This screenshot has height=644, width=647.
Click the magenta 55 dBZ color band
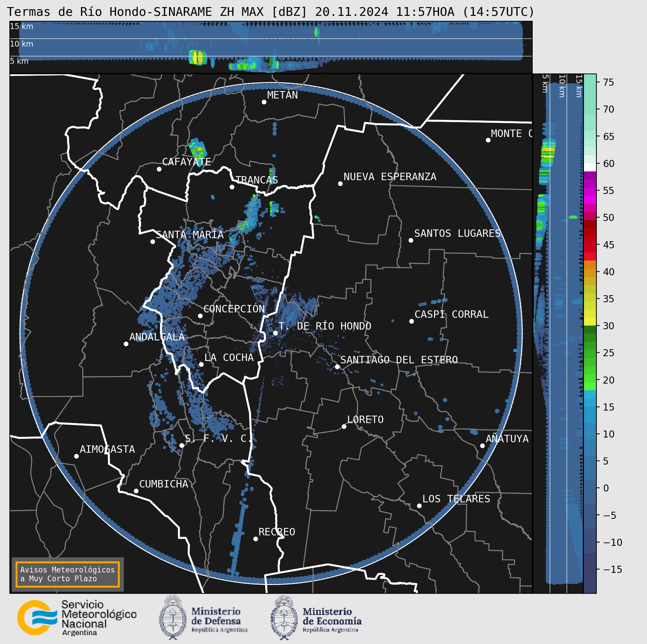click(x=590, y=192)
